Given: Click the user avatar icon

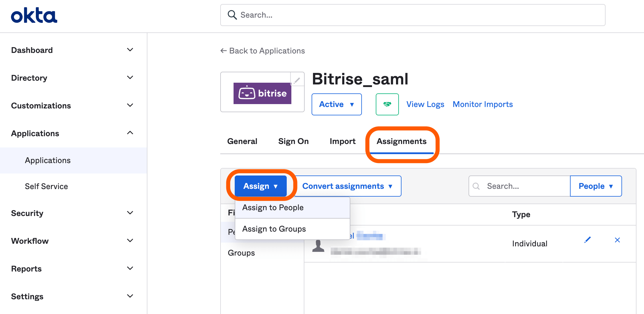Looking at the screenshot, I should (318, 246).
